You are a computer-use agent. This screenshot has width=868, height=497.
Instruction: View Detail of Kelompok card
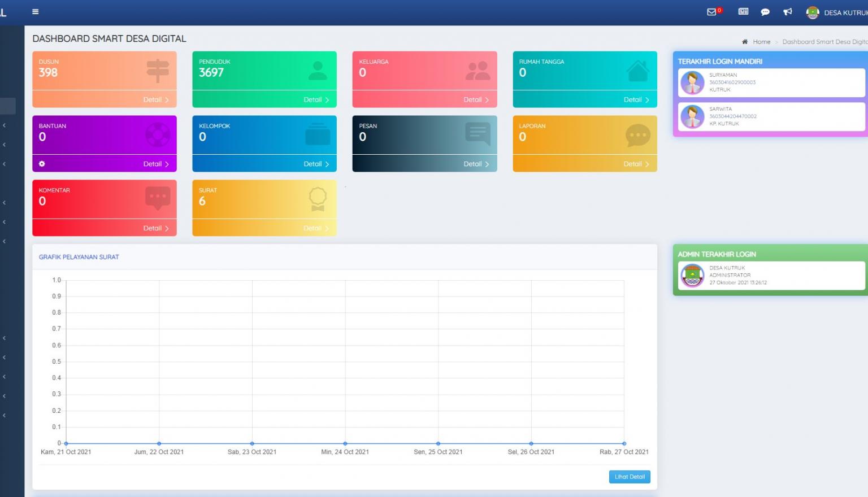click(316, 164)
